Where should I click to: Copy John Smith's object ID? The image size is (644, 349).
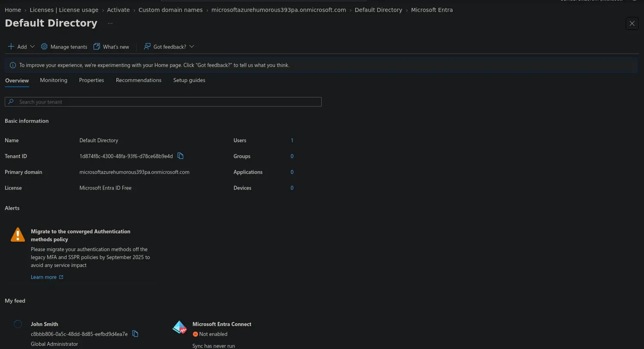tap(135, 334)
